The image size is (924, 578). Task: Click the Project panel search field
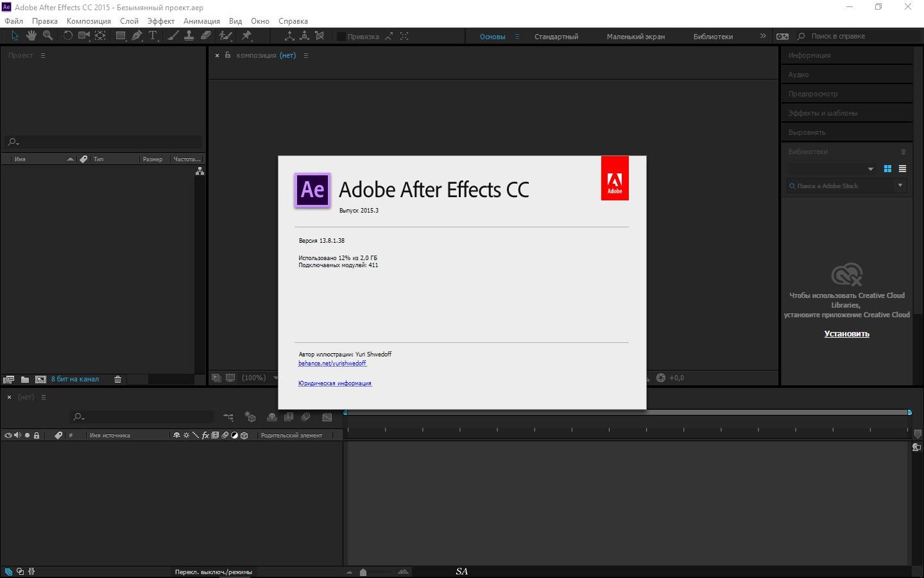[103, 142]
